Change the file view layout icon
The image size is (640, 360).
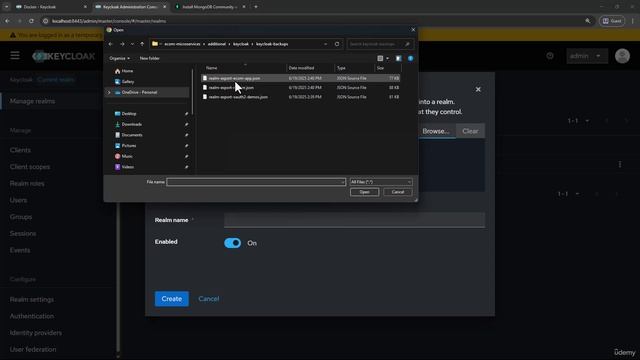click(380, 58)
